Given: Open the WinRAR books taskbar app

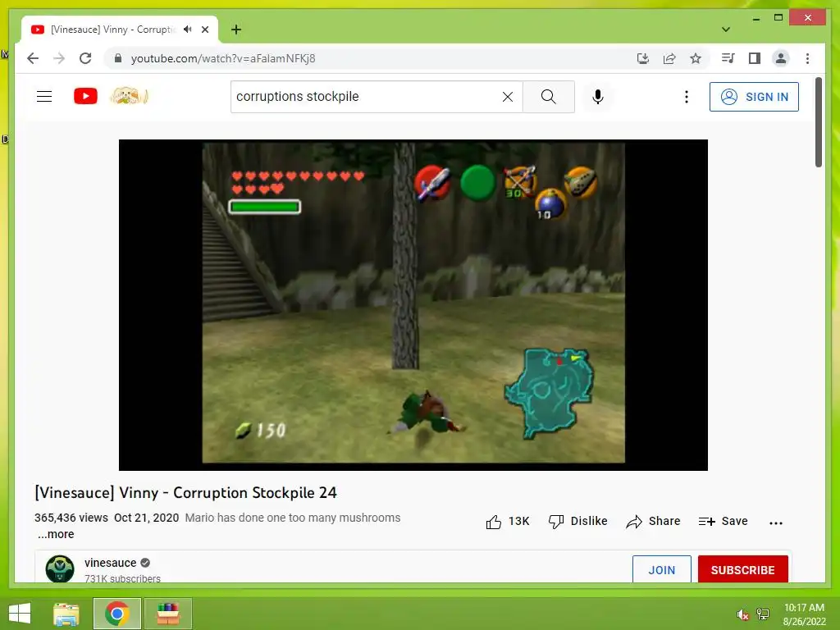Looking at the screenshot, I should coord(167,614).
